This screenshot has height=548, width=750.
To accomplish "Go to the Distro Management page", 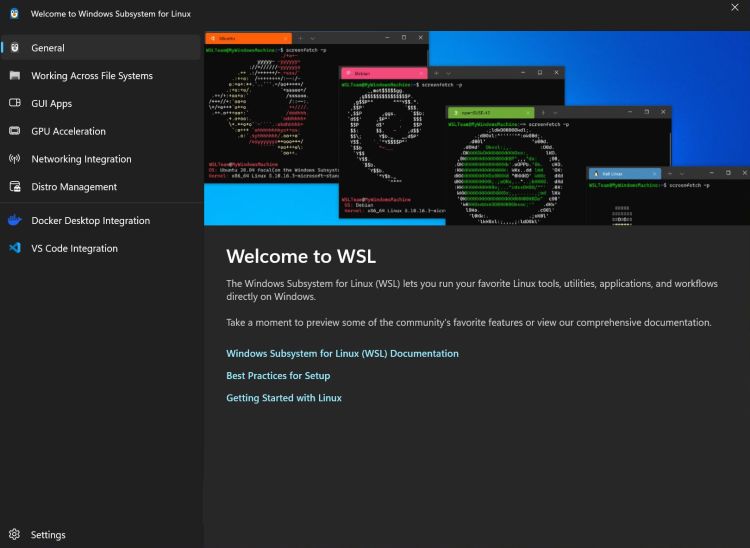I will click(74, 187).
